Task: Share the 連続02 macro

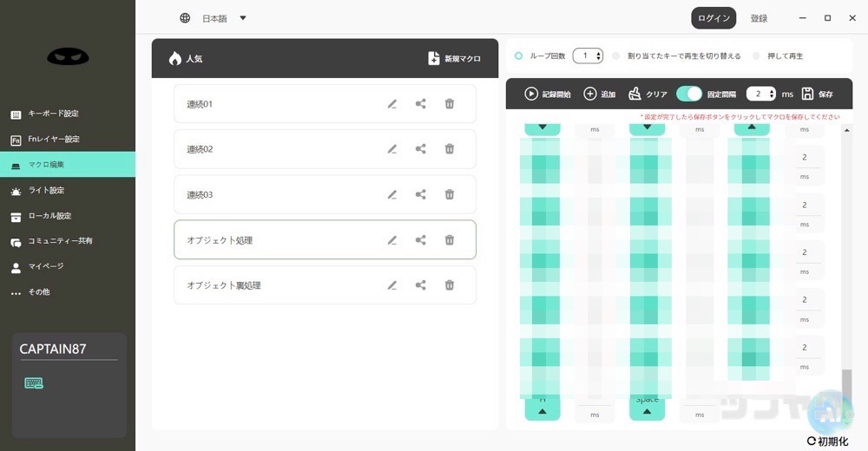Action: pos(421,149)
